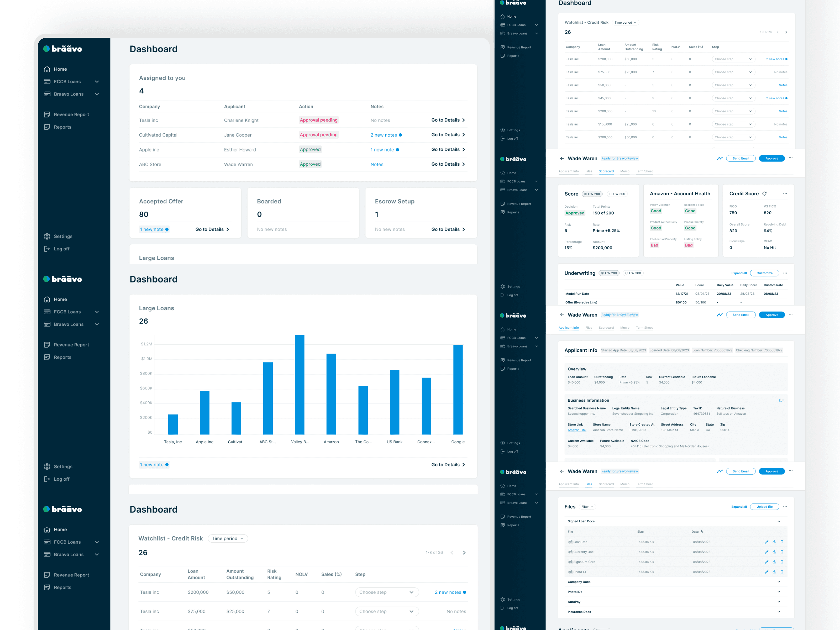Click trash icon on Guaranty Doc row

[x=782, y=552]
